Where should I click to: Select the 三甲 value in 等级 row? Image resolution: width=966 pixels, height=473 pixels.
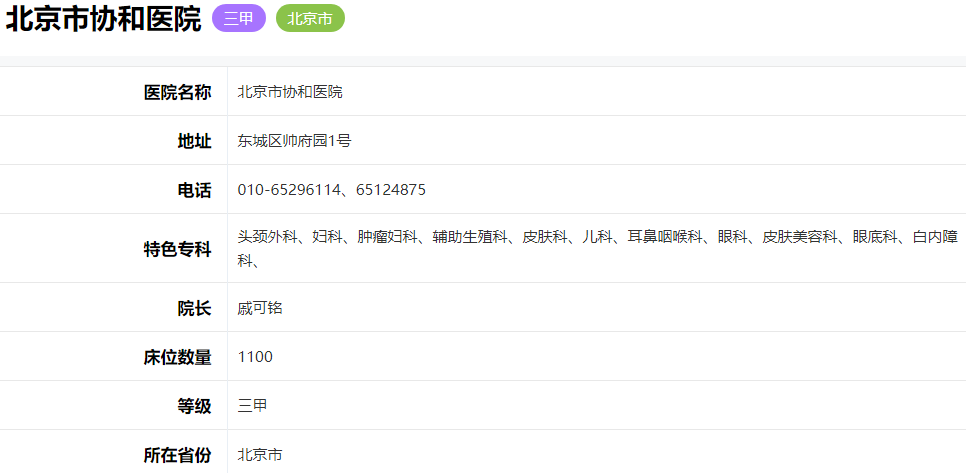coord(253,406)
